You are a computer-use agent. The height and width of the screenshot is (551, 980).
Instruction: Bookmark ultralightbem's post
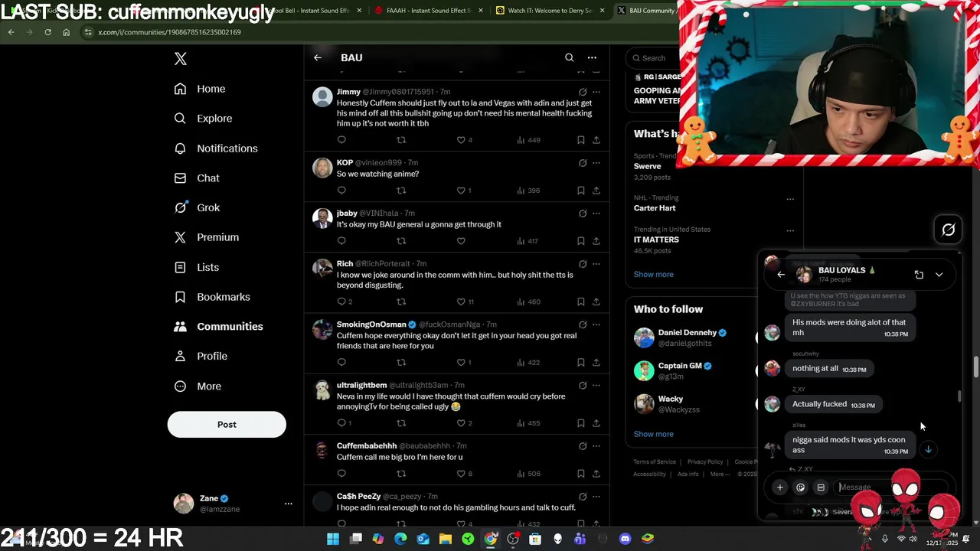tap(581, 423)
